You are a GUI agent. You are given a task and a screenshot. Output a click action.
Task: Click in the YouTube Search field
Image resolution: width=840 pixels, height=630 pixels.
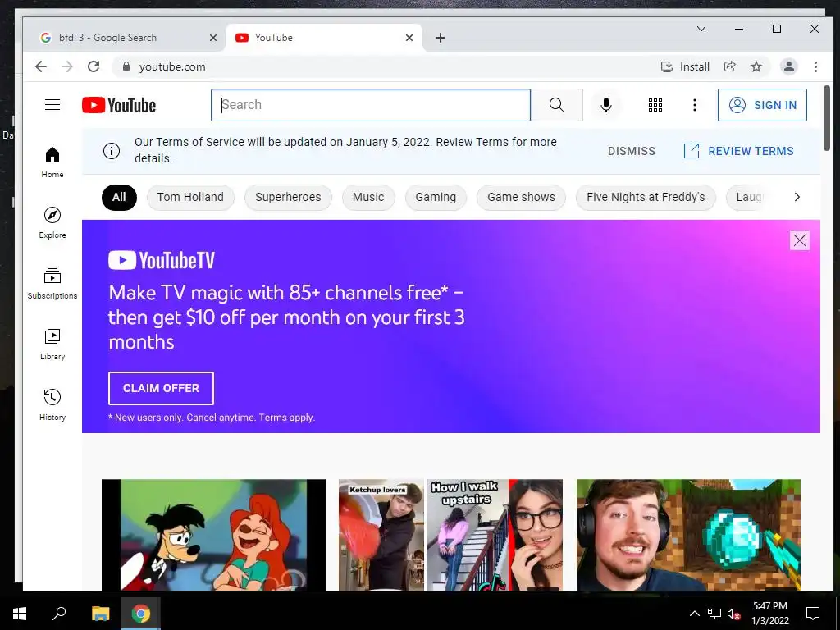370,105
